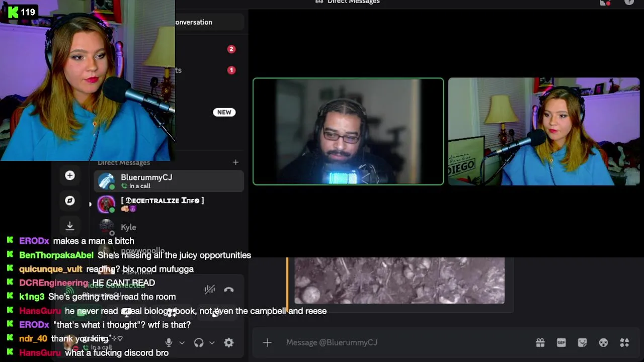Screen dimensions: 644x362
Task: Select the bearded man's video tile
Action: tap(348, 131)
